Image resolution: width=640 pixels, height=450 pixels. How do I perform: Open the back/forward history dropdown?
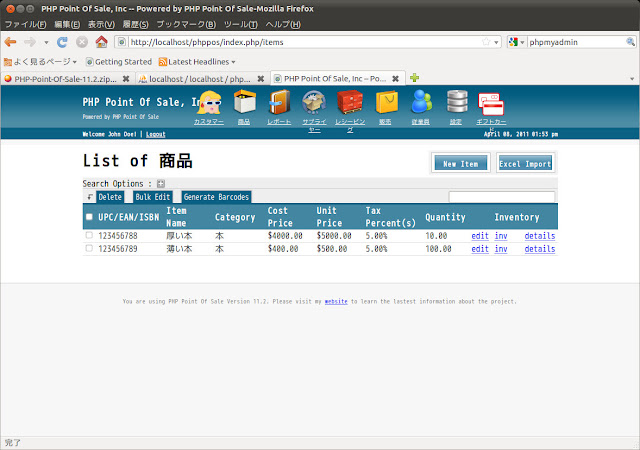[x=46, y=42]
